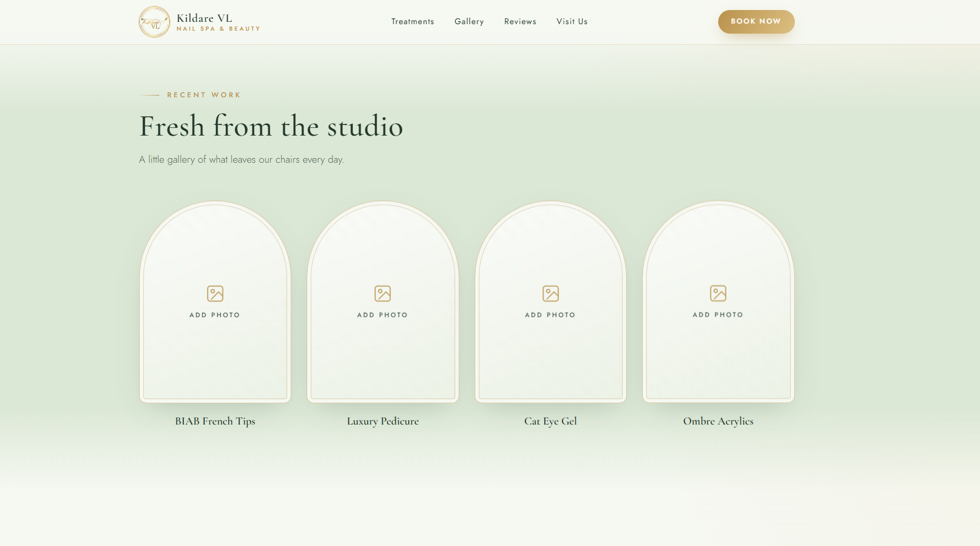Click the Kildare VL circular logo icon

[154, 22]
